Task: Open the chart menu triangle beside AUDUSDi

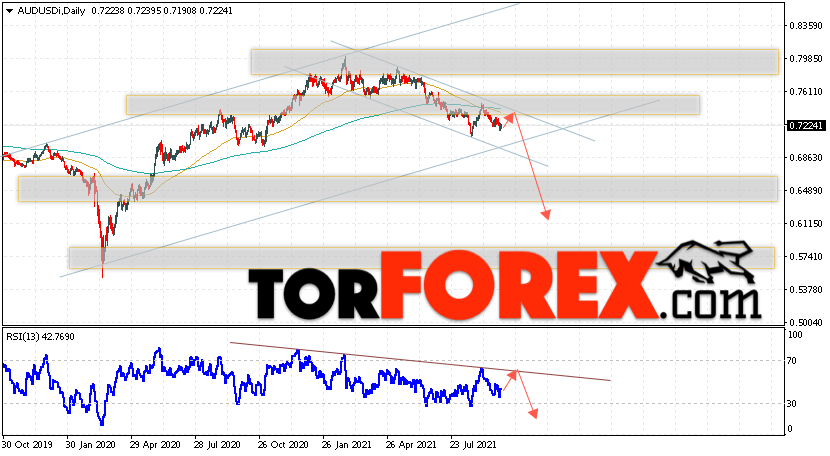Action: click(9, 11)
